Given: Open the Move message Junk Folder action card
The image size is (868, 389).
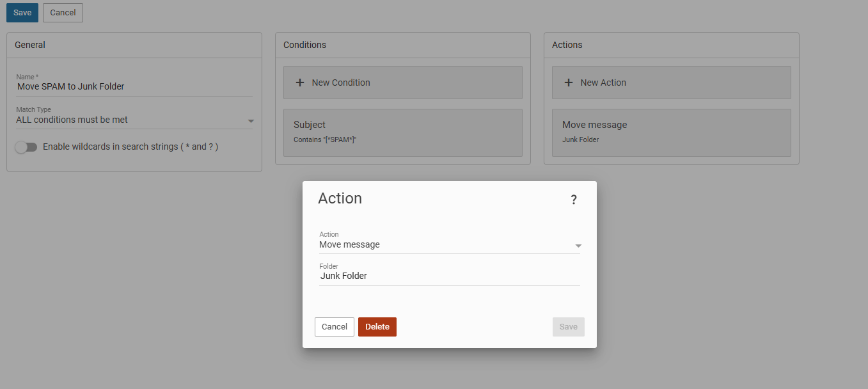Looking at the screenshot, I should click(x=672, y=132).
